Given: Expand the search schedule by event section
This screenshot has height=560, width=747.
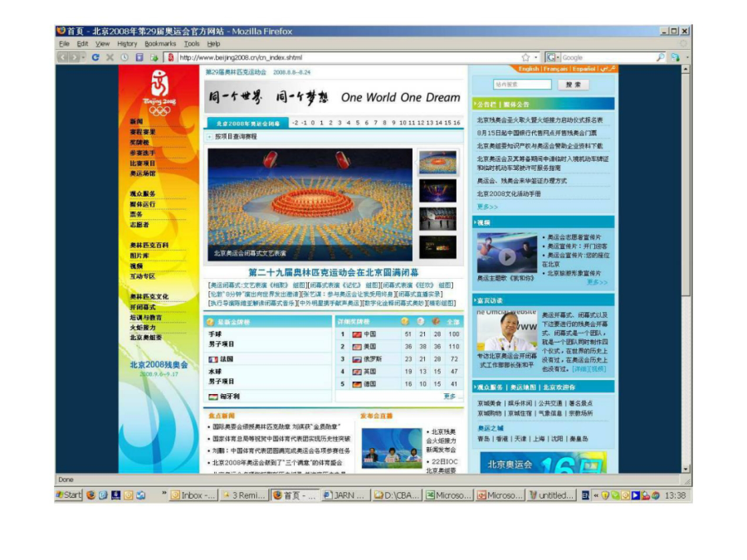Looking at the screenshot, I should tap(210, 137).
